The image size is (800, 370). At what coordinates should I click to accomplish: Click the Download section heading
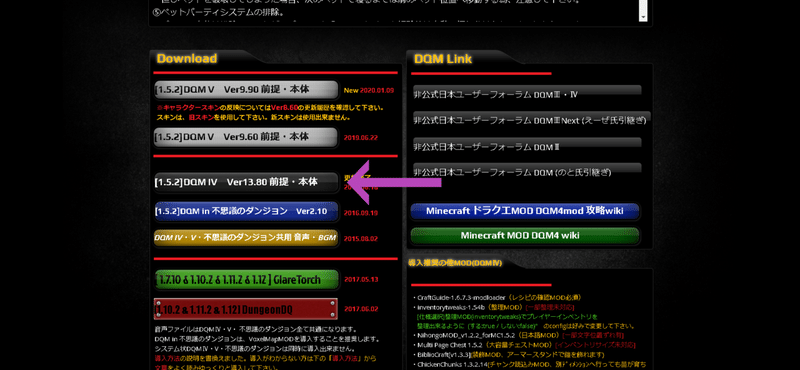pos(187,58)
